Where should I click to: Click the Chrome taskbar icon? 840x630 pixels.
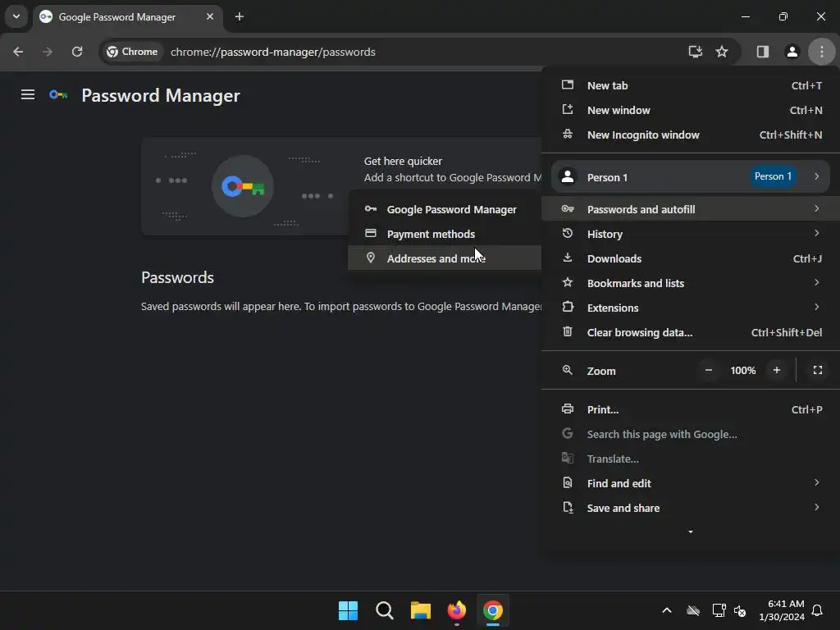click(x=493, y=610)
